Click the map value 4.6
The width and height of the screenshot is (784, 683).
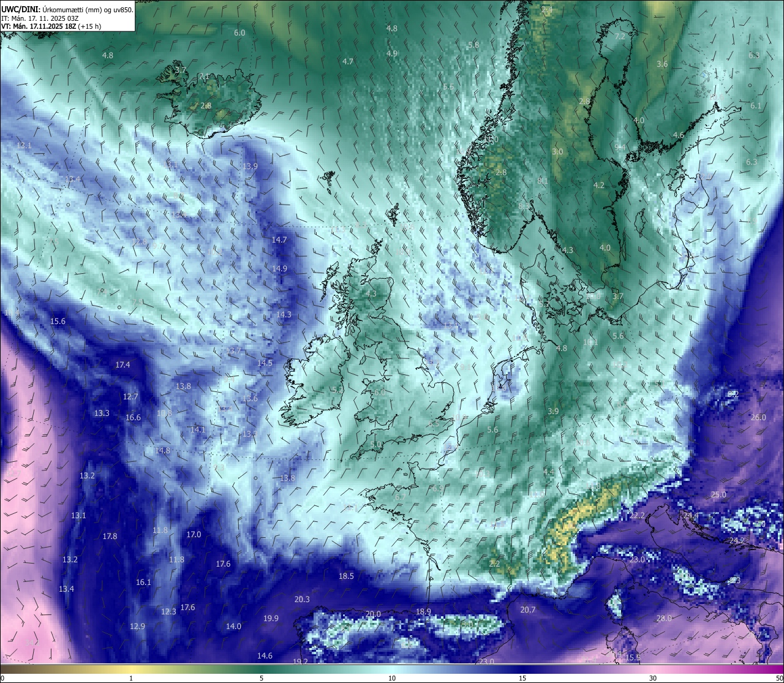coord(679,135)
